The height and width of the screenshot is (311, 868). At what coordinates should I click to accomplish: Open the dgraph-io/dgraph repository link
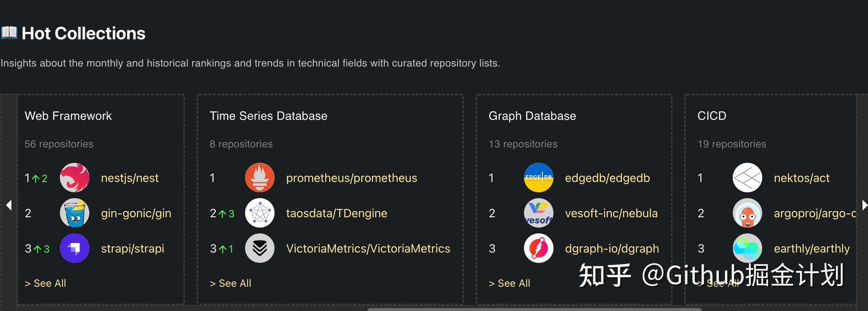[x=612, y=249]
